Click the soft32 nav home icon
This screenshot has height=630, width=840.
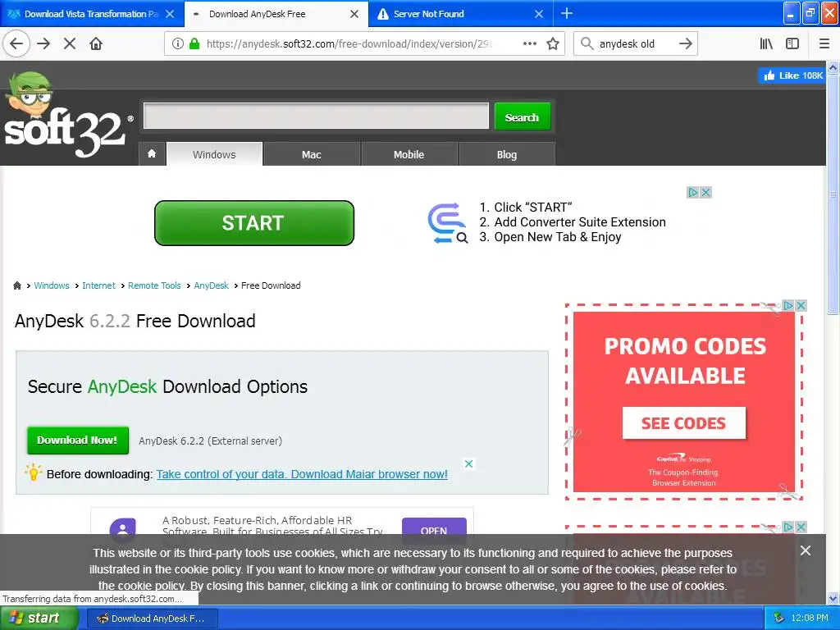tap(152, 153)
